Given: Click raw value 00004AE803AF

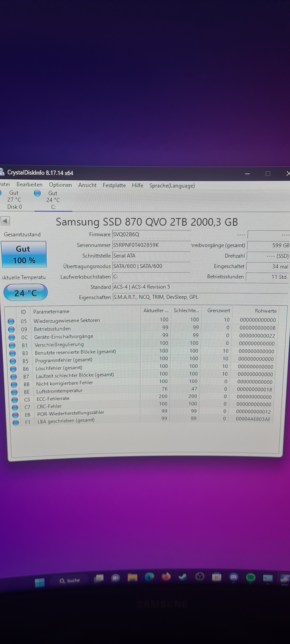Looking at the screenshot, I should pos(253,419).
